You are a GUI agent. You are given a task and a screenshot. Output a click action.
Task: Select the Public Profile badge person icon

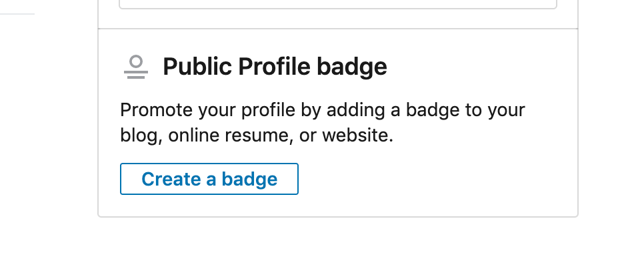coord(135,67)
